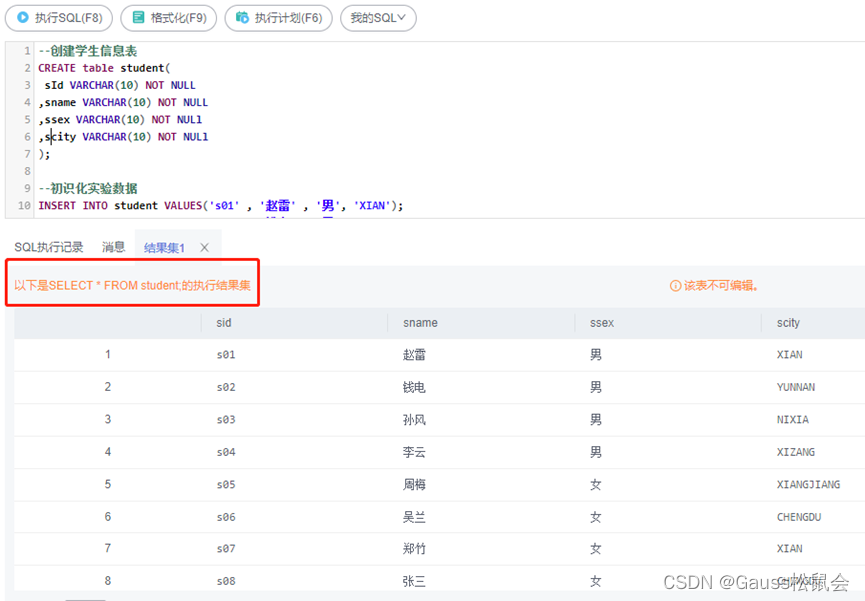Click the city cell XIZANG
Image resolution: width=865 pixels, height=601 pixels.
pyautogui.click(x=795, y=453)
